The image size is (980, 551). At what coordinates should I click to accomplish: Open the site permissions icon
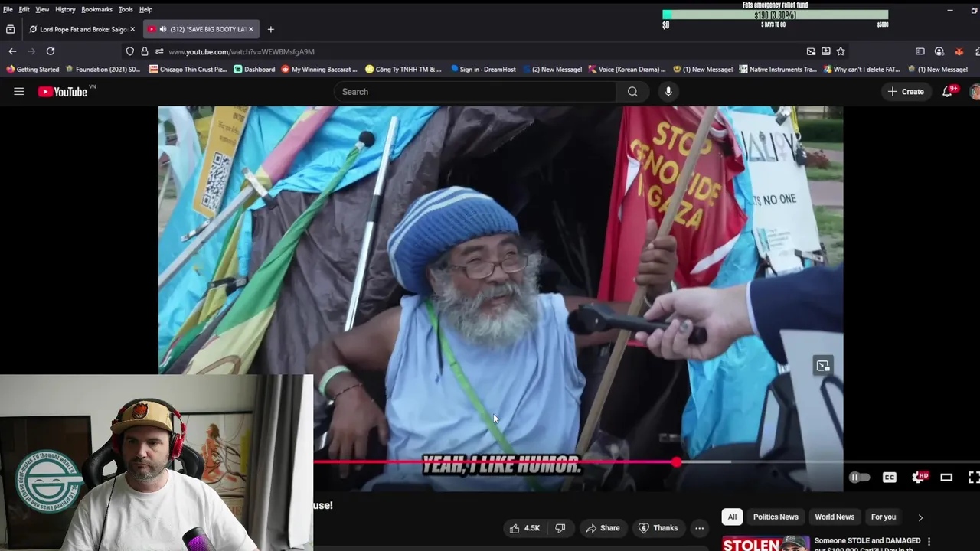click(159, 51)
